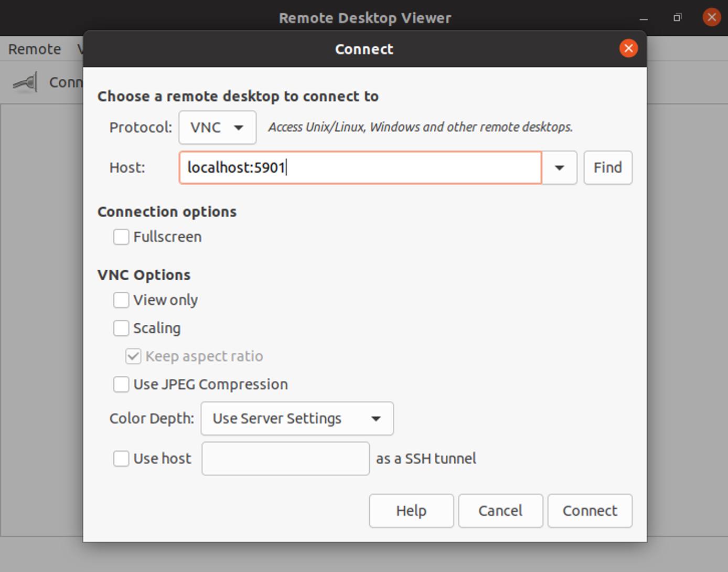Open the Color Depth dropdown
This screenshot has height=572, width=728.
[x=296, y=418]
